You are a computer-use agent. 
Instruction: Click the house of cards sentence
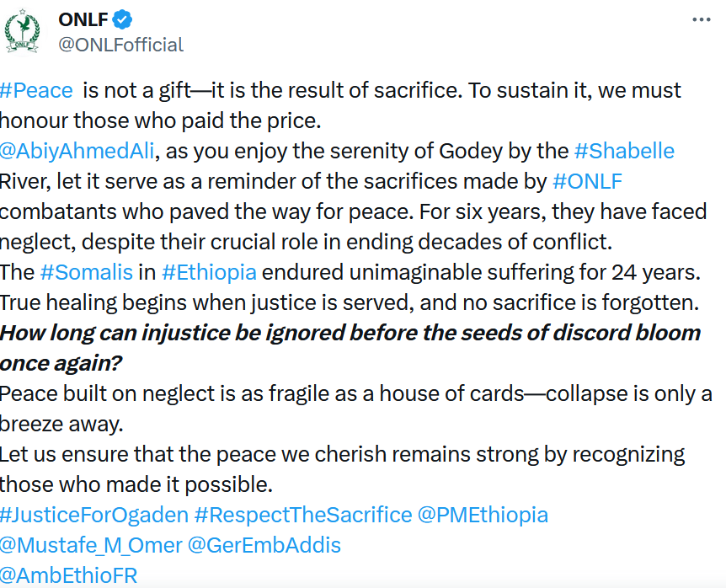tap(355, 409)
